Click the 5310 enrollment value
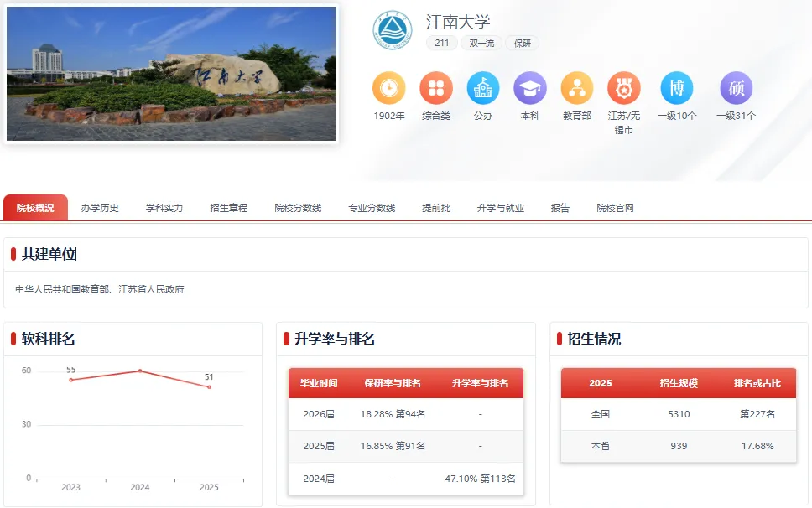Viewport: 812px width, 508px height. pos(679,414)
